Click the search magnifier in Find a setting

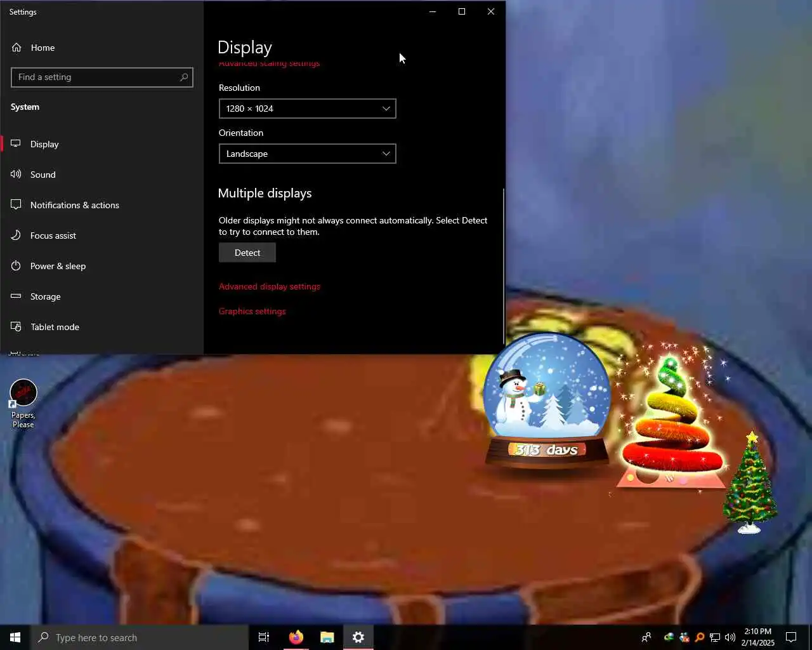[x=184, y=77]
